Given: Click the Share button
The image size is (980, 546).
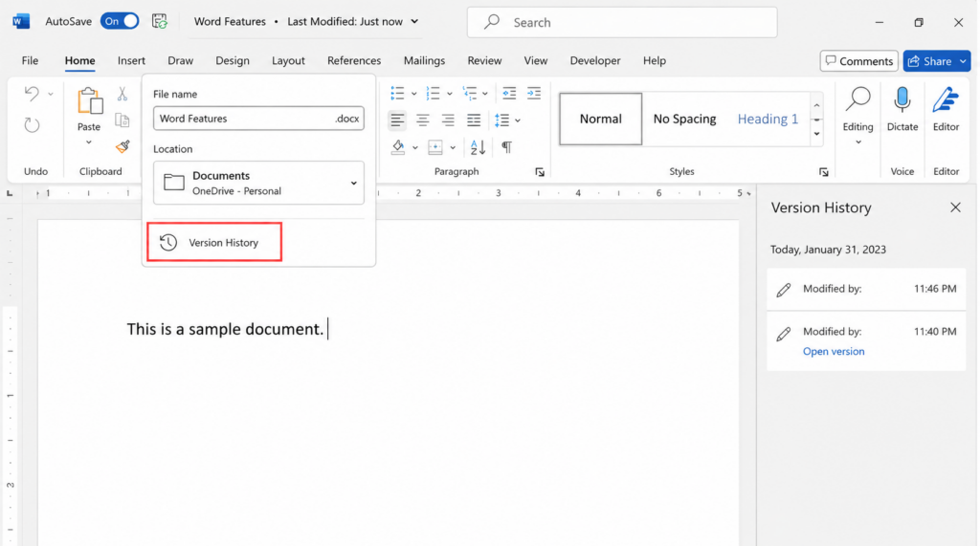Looking at the screenshot, I should pyautogui.click(x=930, y=61).
